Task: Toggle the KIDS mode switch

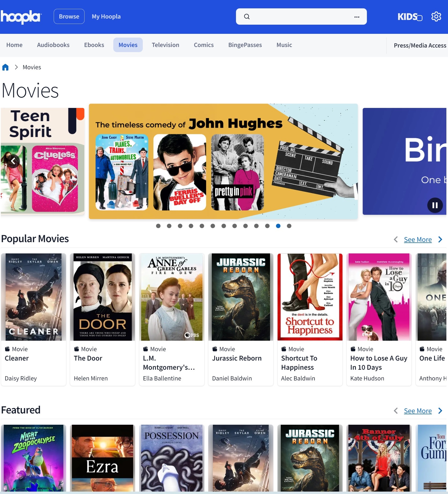Action: (410, 17)
